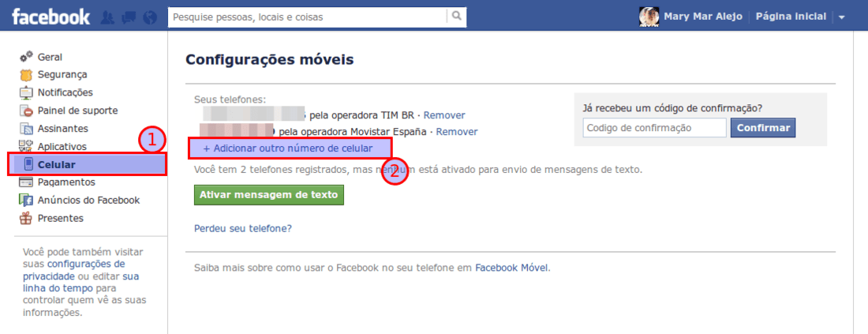The image size is (868, 334).
Task: Open the messages icon in top bar
Action: point(129,17)
